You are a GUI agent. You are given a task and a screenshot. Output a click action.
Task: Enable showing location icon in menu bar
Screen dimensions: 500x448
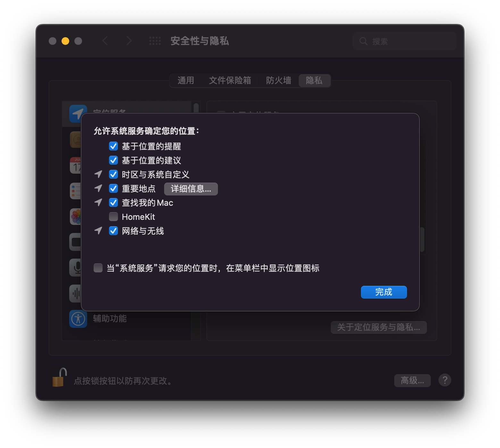[98, 268]
